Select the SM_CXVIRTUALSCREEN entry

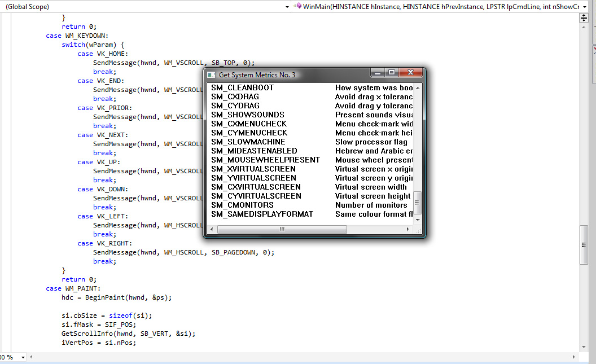point(256,187)
